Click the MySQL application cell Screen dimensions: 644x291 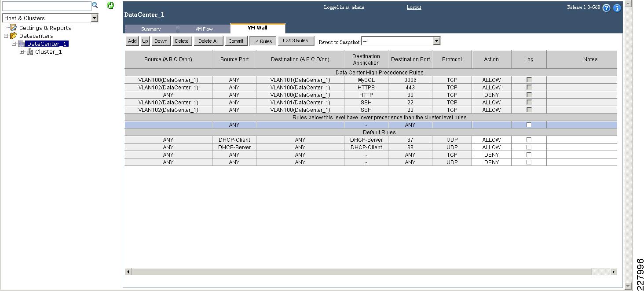point(366,80)
